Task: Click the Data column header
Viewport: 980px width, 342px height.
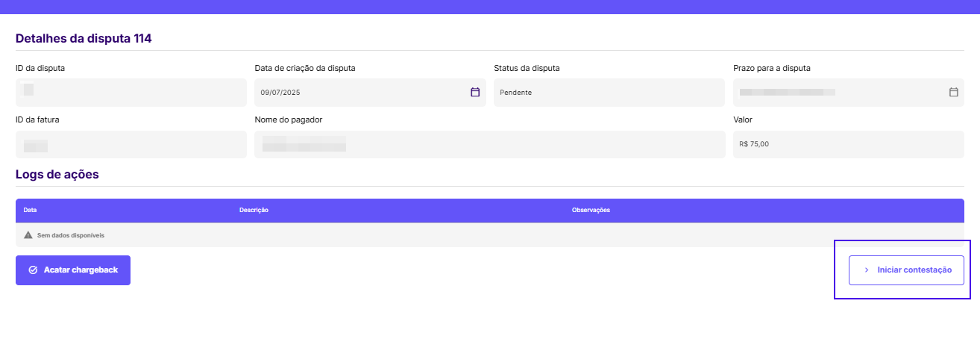Action: pos(30,210)
